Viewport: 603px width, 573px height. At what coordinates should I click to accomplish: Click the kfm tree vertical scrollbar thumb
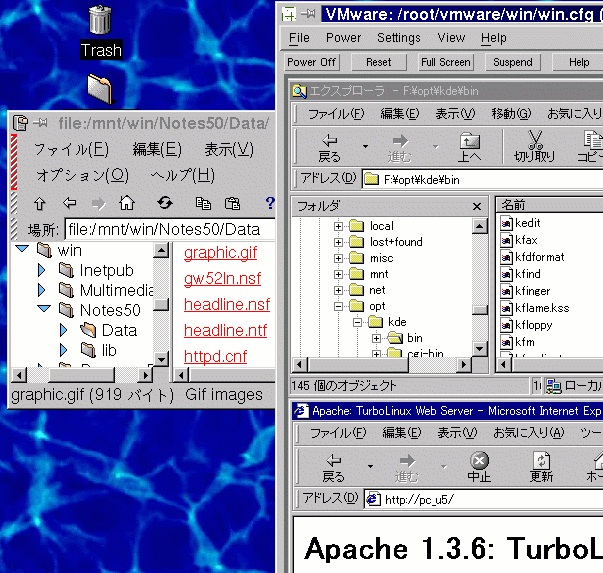[x=161, y=305]
